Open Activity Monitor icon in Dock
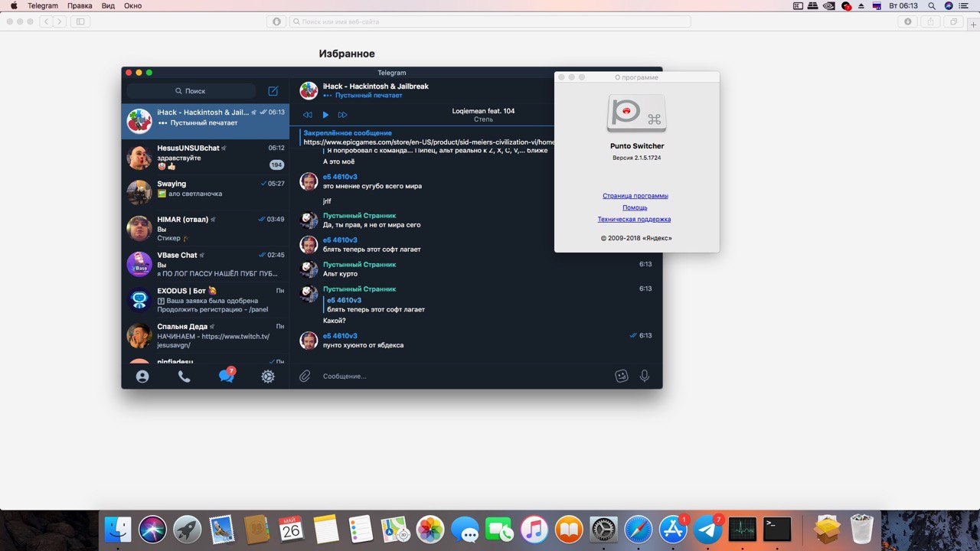 (x=743, y=529)
